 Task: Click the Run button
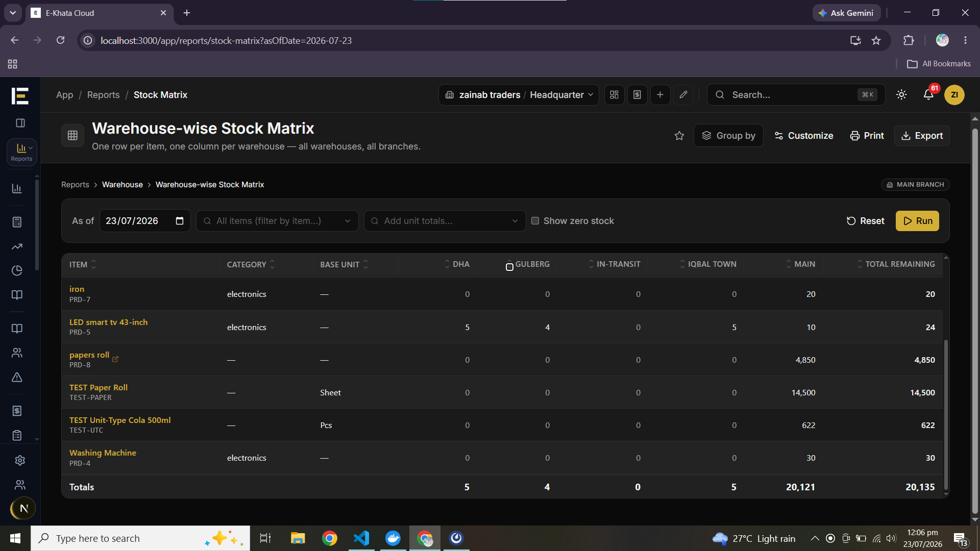click(917, 221)
